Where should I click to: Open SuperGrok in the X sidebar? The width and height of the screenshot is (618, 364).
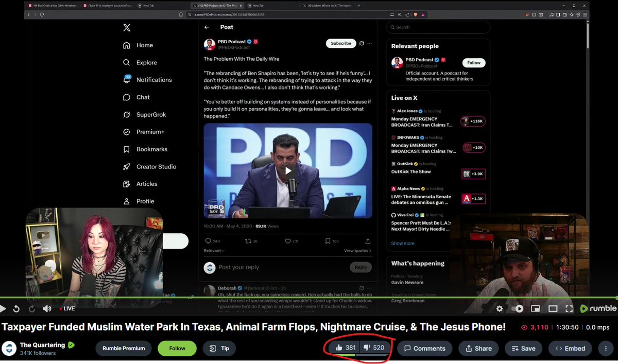point(144,114)
